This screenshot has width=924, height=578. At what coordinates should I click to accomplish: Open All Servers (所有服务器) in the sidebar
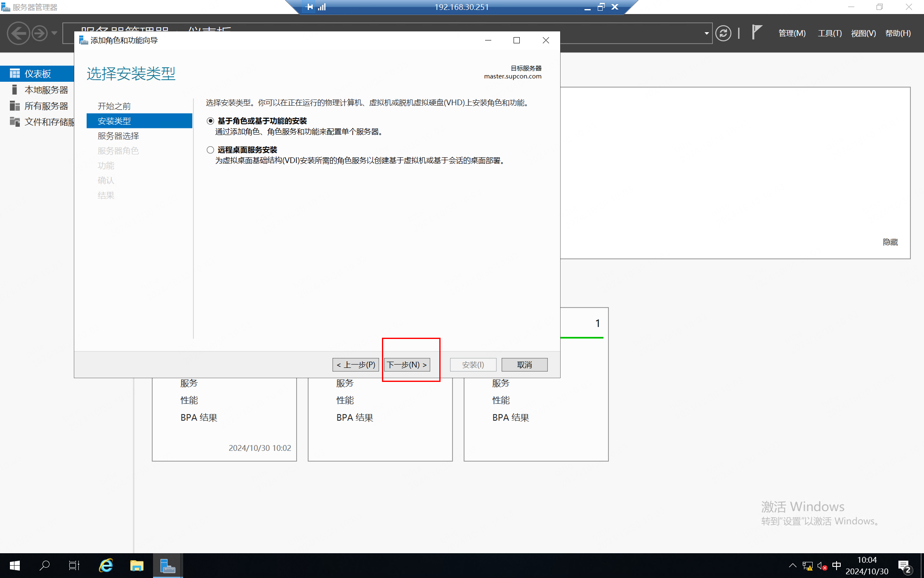pos(46,106)
